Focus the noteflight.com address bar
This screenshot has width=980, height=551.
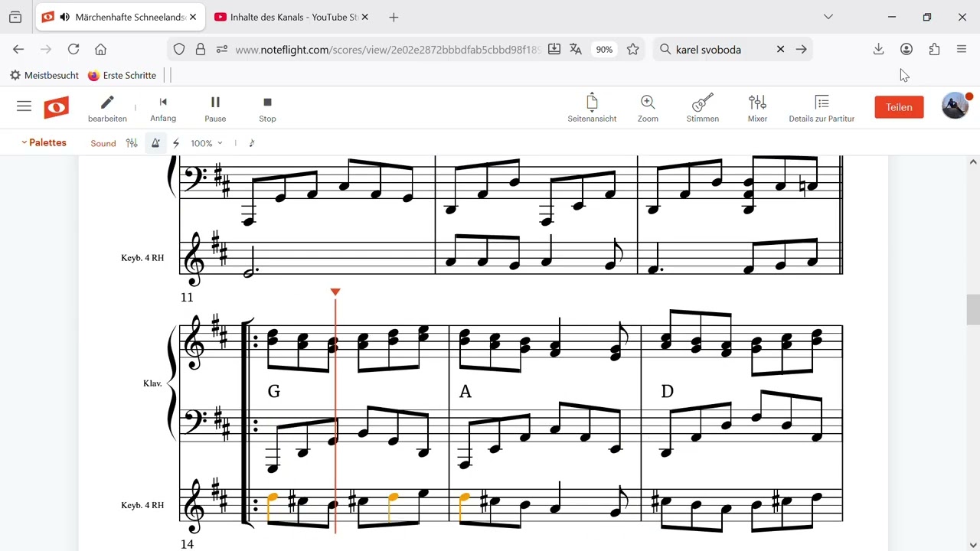[x=388, y=50]
